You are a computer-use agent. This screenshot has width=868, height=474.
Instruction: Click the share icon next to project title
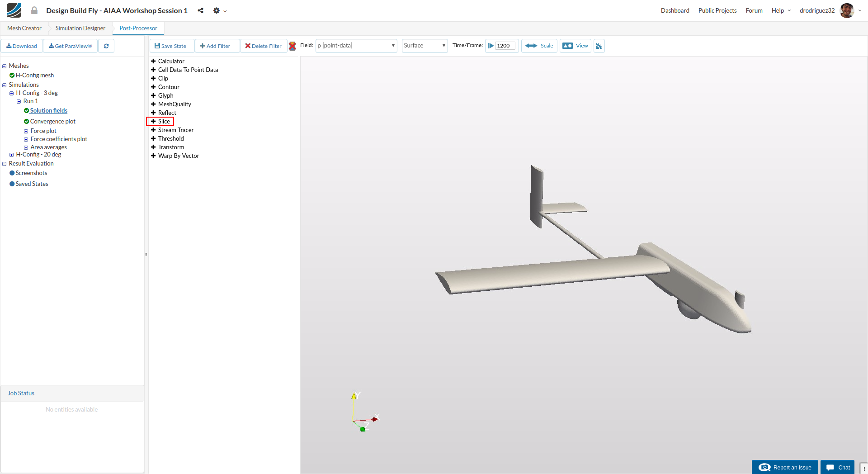(x=200, y=10)
